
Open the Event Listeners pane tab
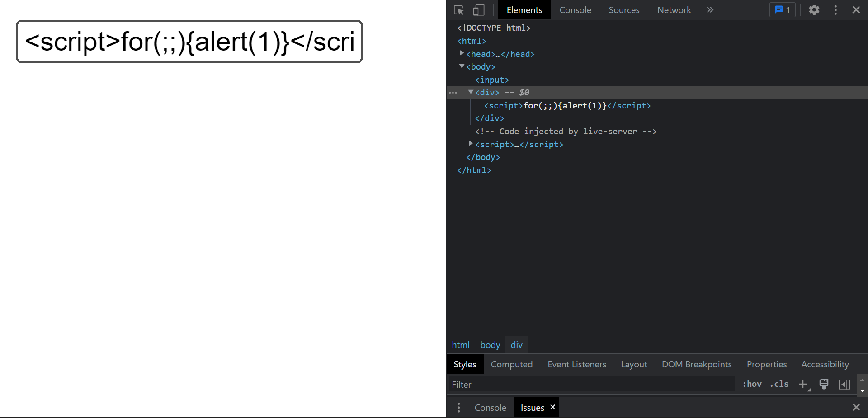click(577, 364)
